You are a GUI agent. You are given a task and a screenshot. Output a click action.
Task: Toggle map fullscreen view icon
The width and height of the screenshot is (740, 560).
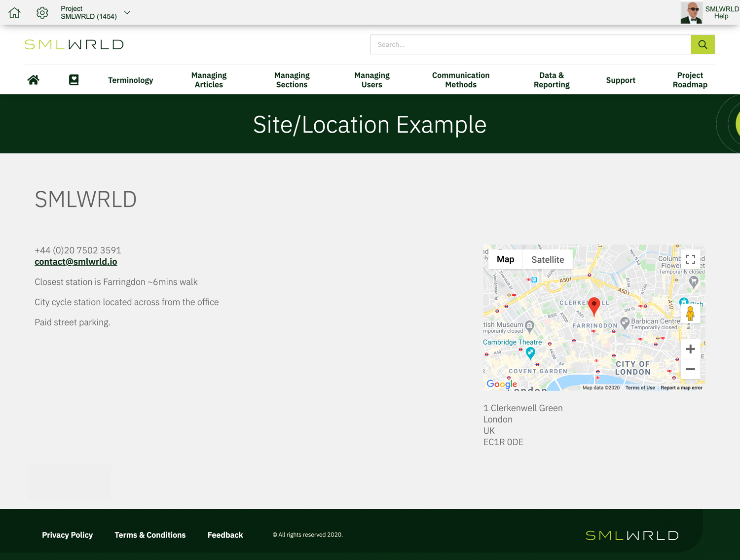691,259
